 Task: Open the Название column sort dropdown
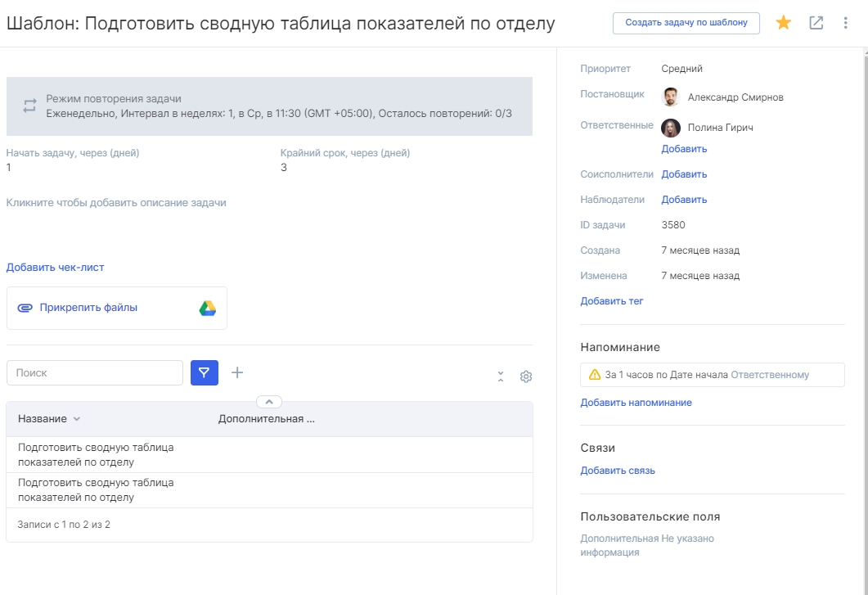pyautogui.click(x=77, y=419)
